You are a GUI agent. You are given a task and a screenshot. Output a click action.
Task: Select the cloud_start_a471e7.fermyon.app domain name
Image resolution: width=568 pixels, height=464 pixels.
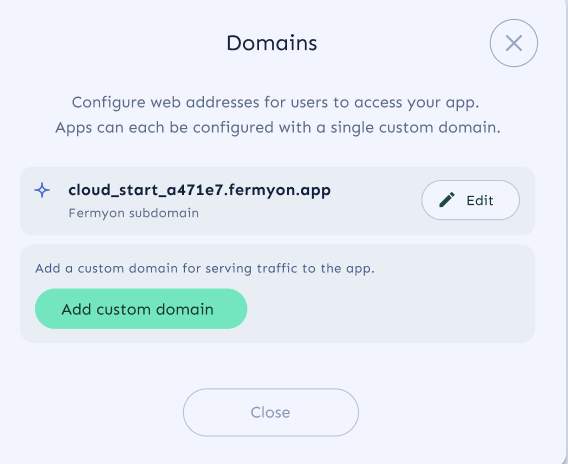(x=199, y=190)
